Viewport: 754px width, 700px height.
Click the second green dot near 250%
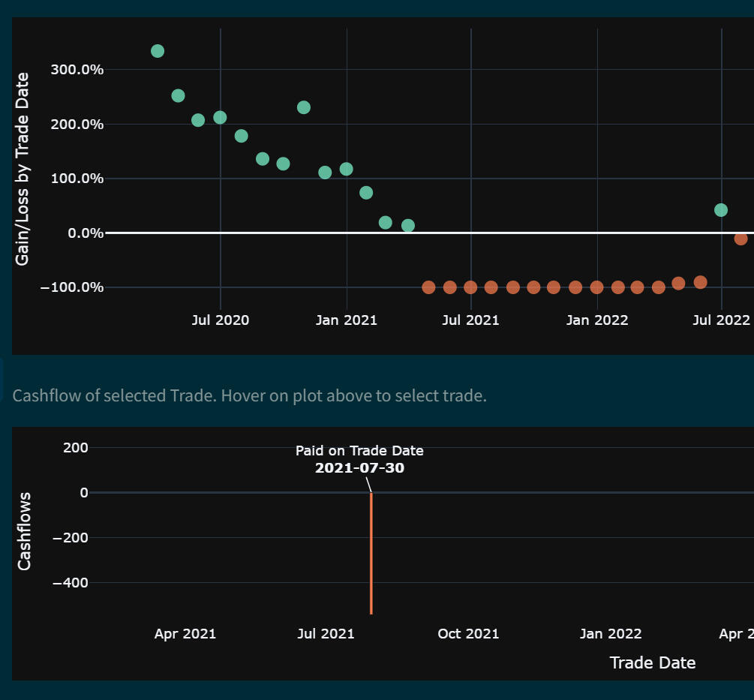tap(178, 96)
